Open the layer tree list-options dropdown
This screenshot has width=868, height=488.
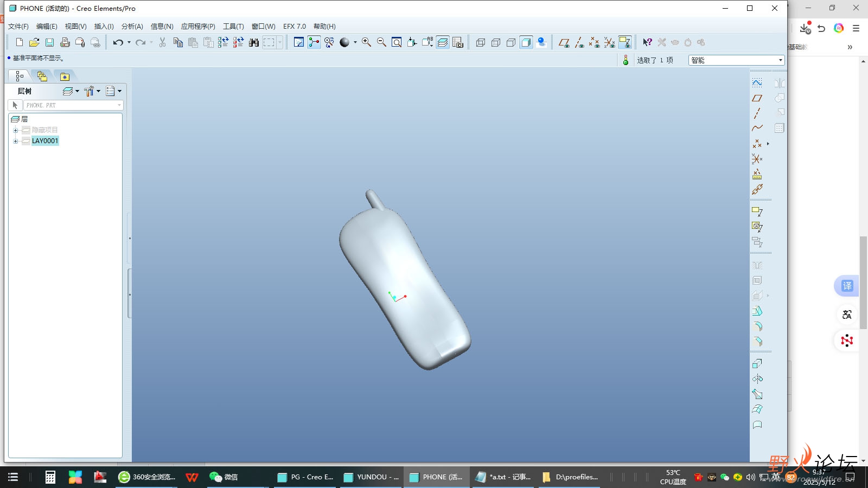point(114,91)
